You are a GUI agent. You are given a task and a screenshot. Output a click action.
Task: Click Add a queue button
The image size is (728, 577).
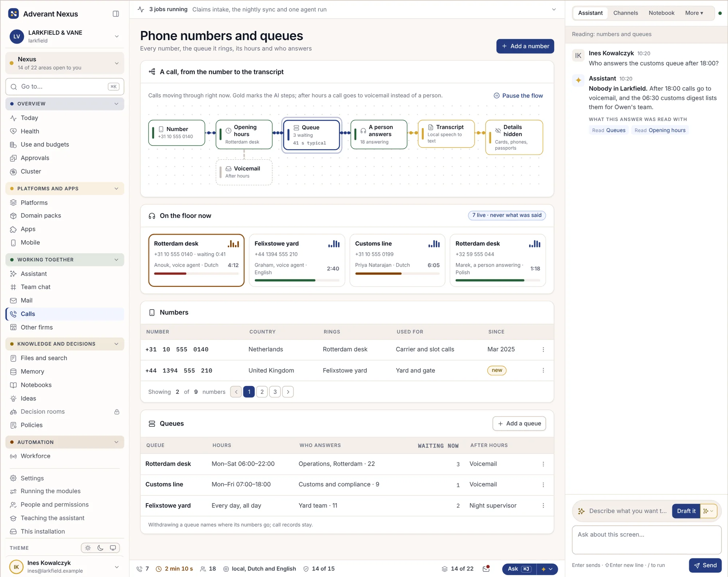point(519,423)
